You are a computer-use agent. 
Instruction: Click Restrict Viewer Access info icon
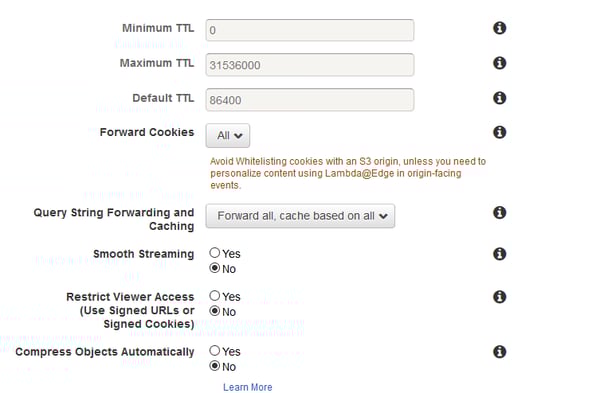coord(499,297)
